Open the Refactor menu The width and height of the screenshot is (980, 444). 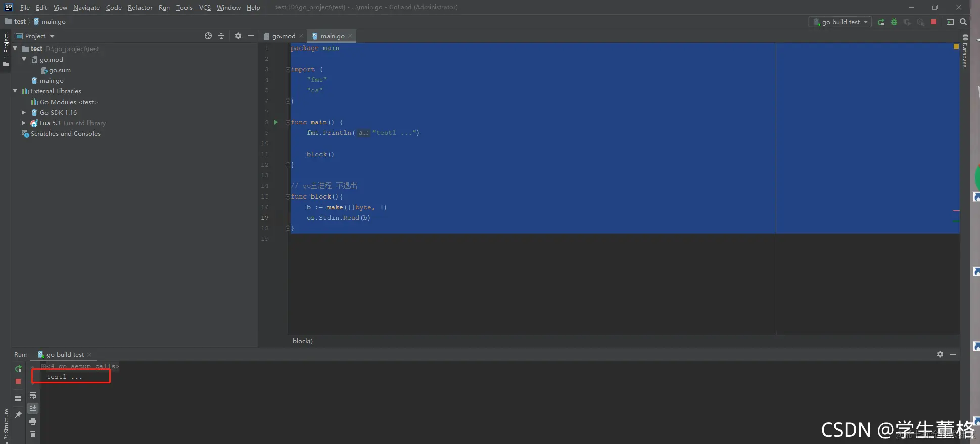[x=140, y=7]
